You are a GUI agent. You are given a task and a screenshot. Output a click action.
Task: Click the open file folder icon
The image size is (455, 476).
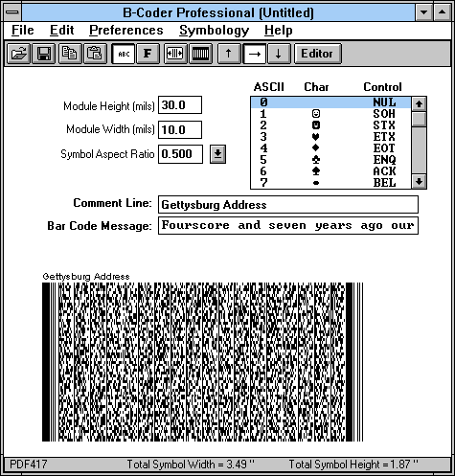coord(18,54)
